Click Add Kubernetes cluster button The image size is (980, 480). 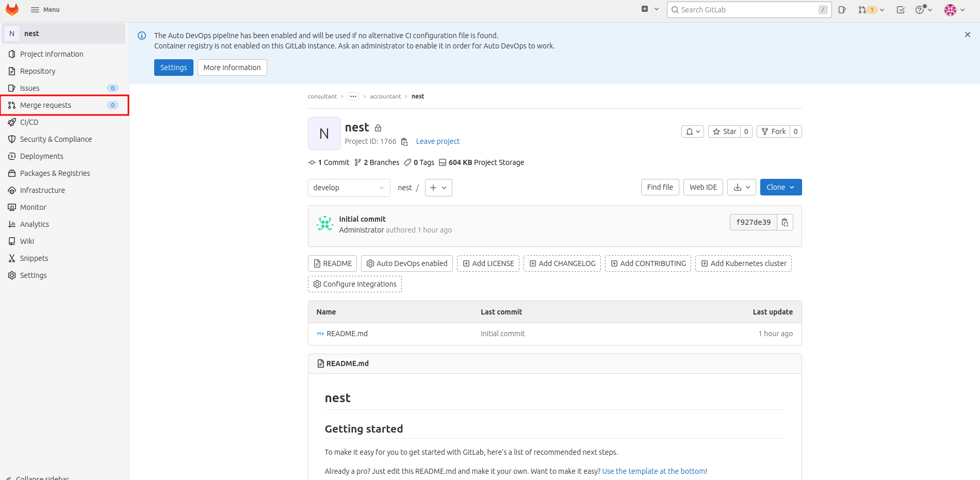click(x=743, y=263)
